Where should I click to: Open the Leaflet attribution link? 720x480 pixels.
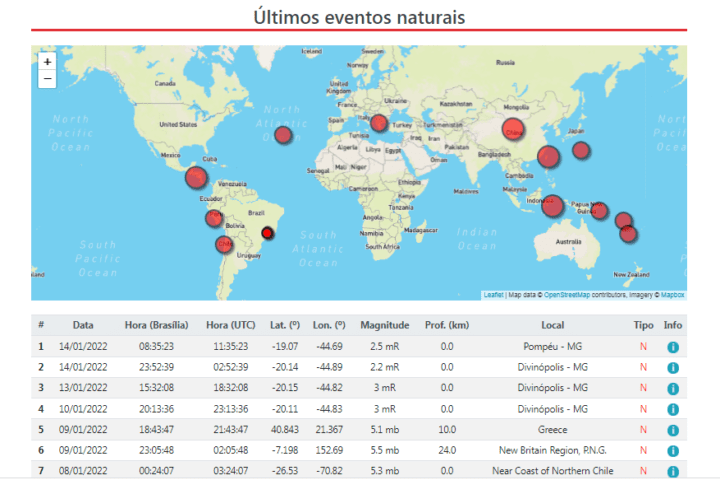(x=493, y=295)
